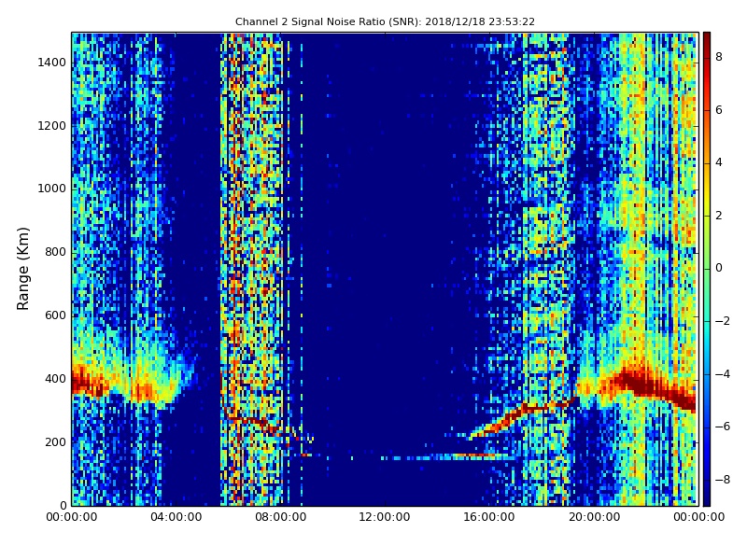747x560 pixels.
Task: Click the colorbar label −2
Action: coord(722,321)
